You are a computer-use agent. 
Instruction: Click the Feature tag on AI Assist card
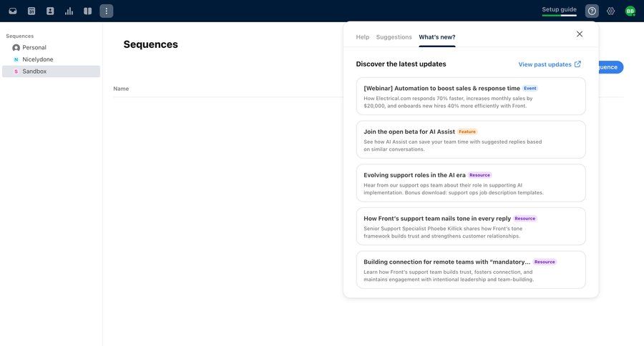[x=467, y=132]
